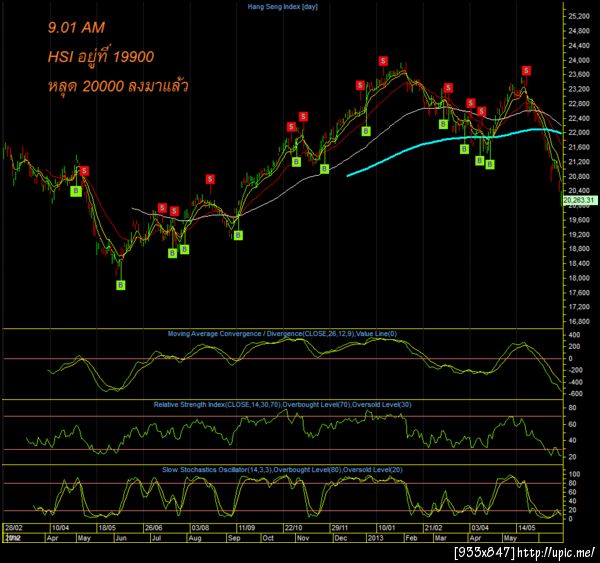The width and height of the screenshot is (600, 563).
Task: Click the 11/09 date label
Action: pyautogui.click(x=247, y=528)
